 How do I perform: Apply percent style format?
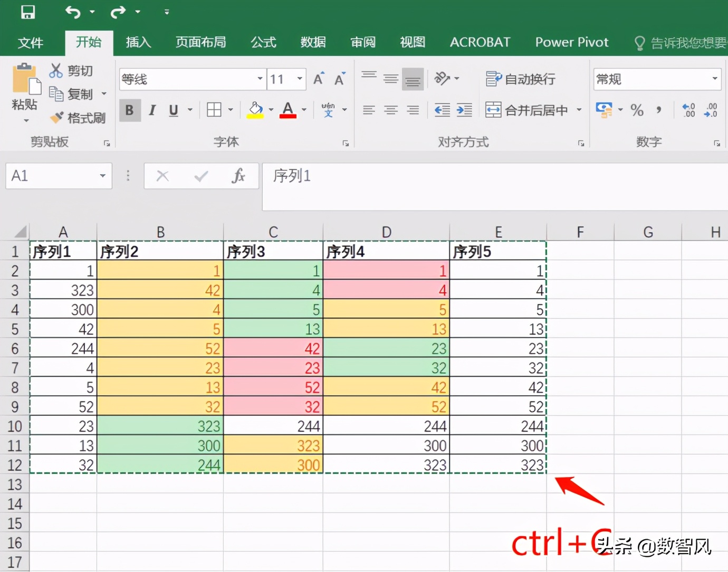point(637,110)
